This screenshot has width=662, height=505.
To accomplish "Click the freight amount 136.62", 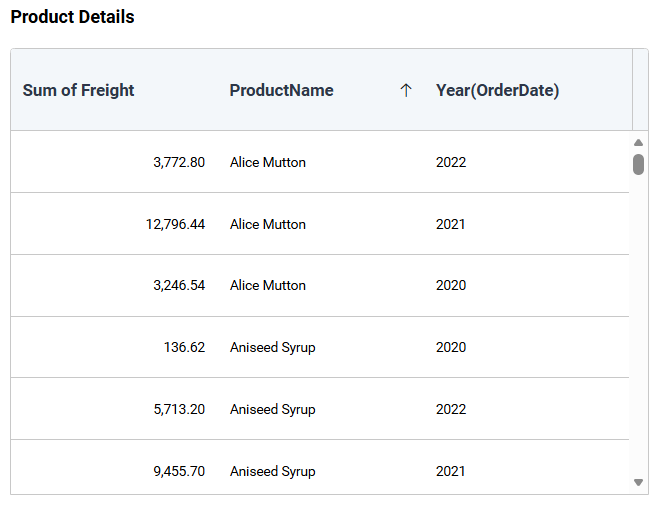I will pyautogui.click(x=184, y=347).
